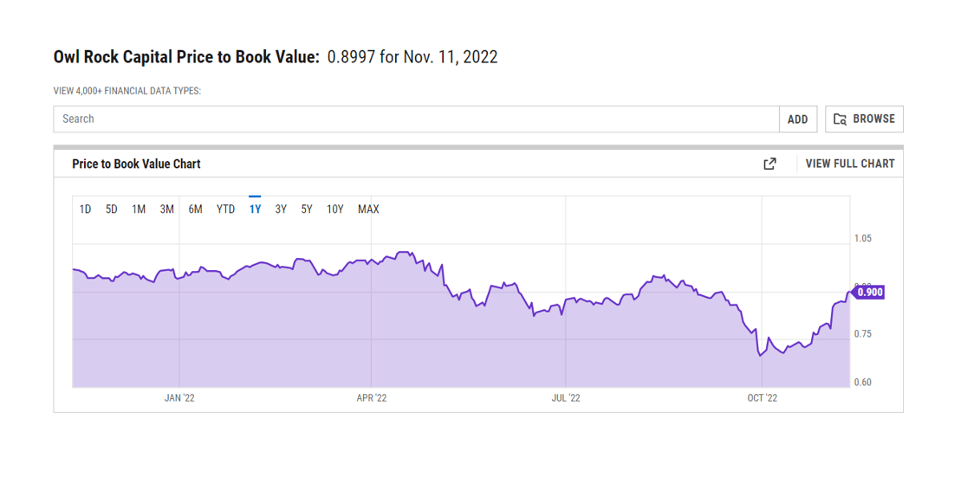Select the active 1Y range
The height and width of the screenshot is (477, 980).
click(x=255, y=209)
